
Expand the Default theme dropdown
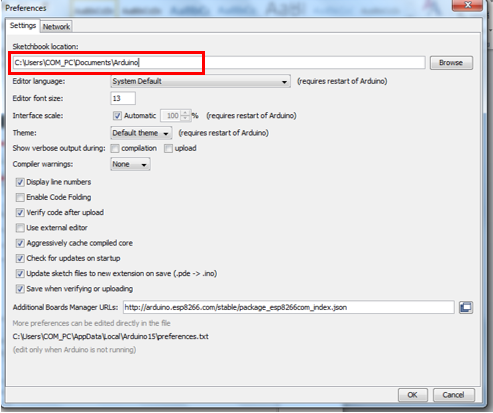tap(141, 133)
